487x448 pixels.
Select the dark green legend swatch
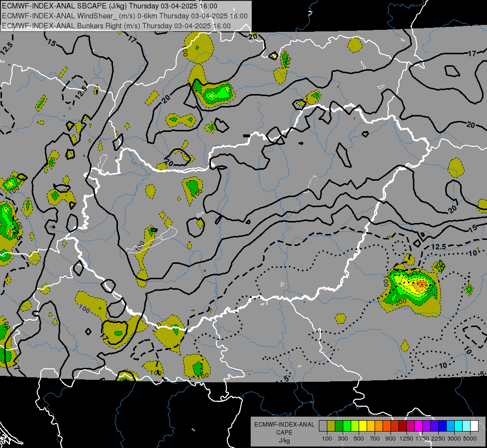pyautogui.click(x=339, y=426)
